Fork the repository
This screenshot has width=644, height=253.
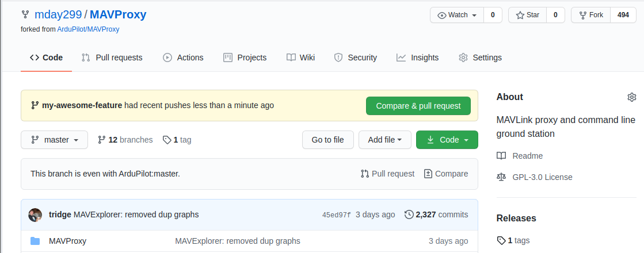tap(590, 15)
